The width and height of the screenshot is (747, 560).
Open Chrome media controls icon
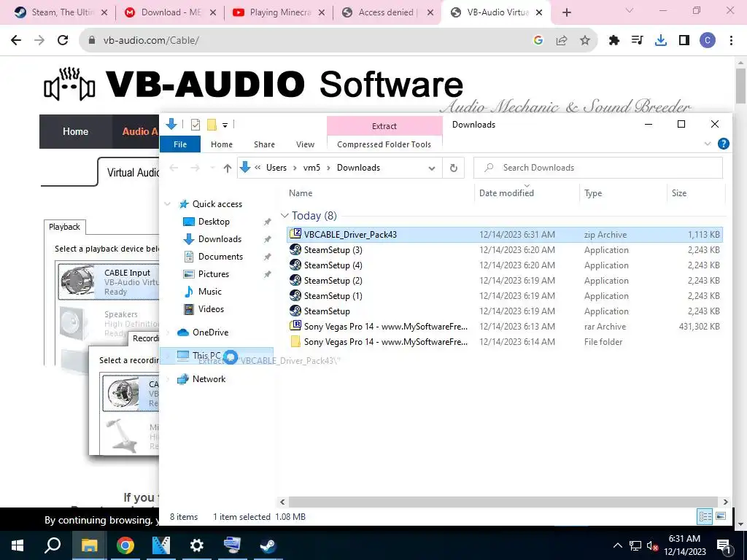638,41
